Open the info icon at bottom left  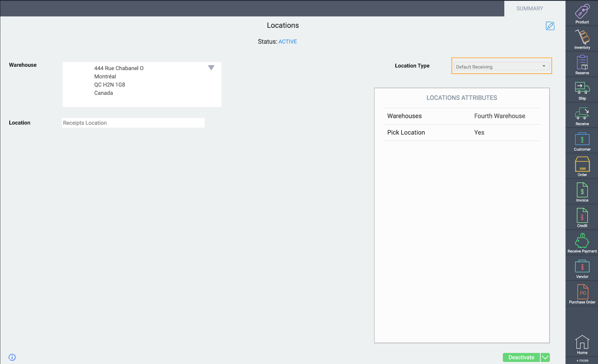click(x=12, y=357)
